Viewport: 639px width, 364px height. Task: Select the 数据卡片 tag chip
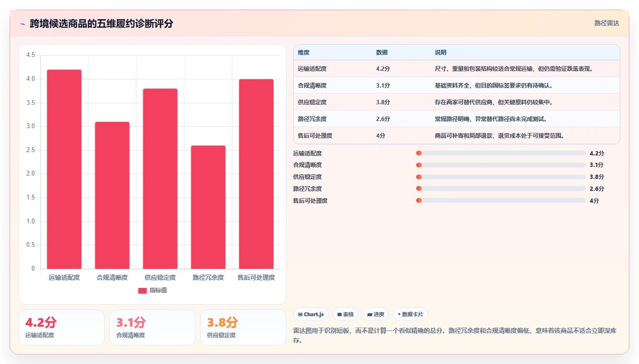point(410,314)
